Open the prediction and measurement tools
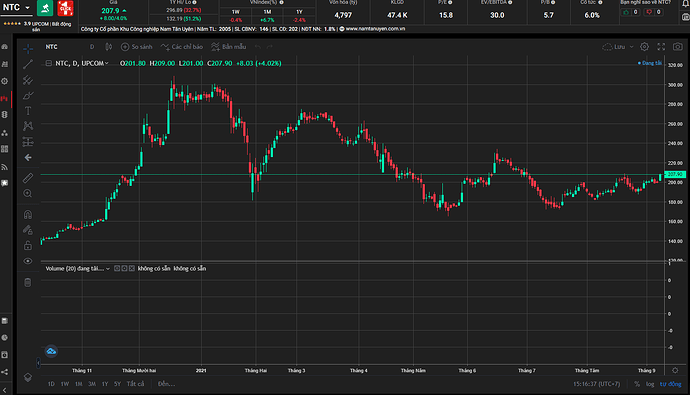690x395 pixels. (28, 142)
